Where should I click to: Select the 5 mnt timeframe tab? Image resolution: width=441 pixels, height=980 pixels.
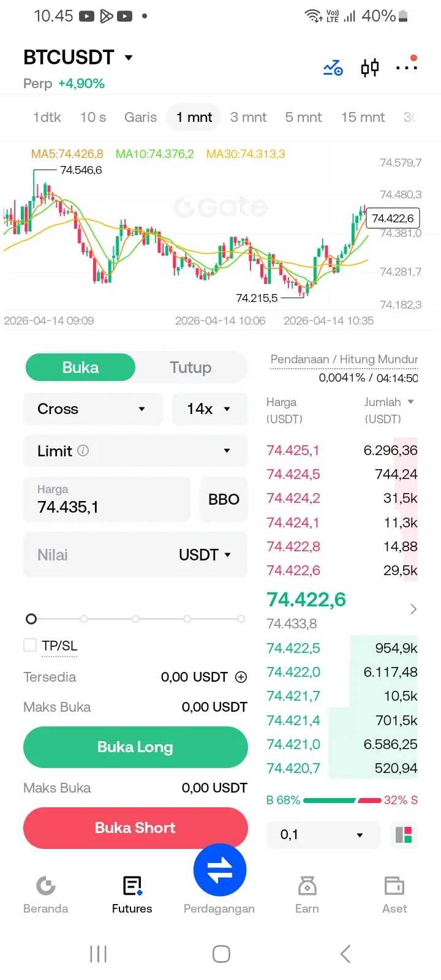pyautogui.click(x=303, y=117)
